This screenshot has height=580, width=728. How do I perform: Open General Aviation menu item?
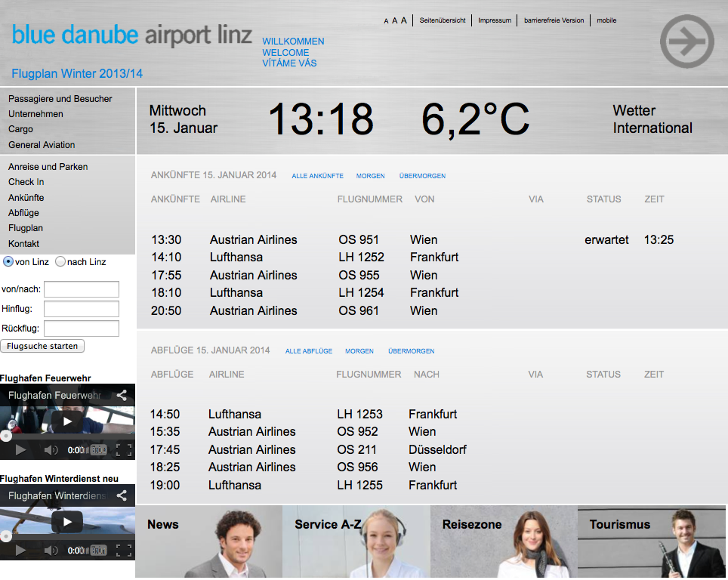(x=42, y=145)
